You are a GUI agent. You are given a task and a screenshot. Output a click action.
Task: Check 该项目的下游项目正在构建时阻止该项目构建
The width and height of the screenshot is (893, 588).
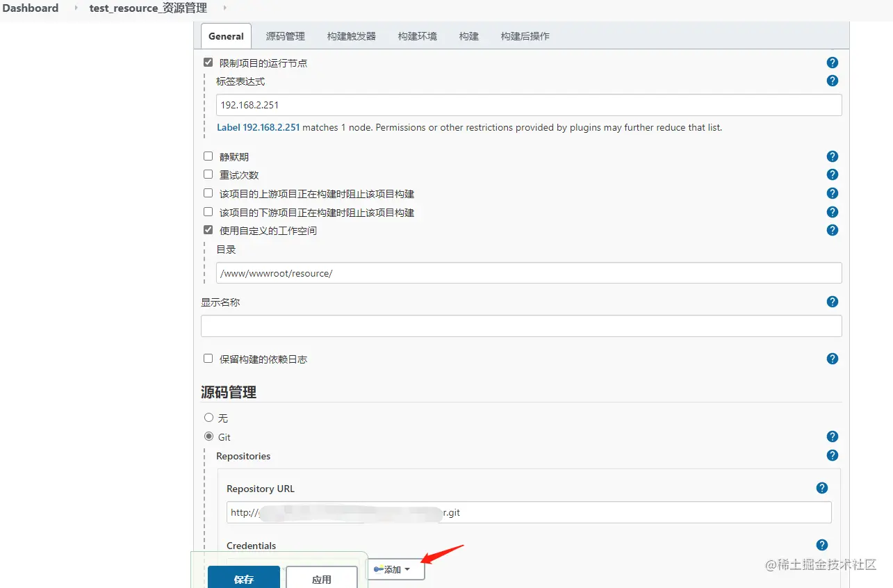[208, 212]
